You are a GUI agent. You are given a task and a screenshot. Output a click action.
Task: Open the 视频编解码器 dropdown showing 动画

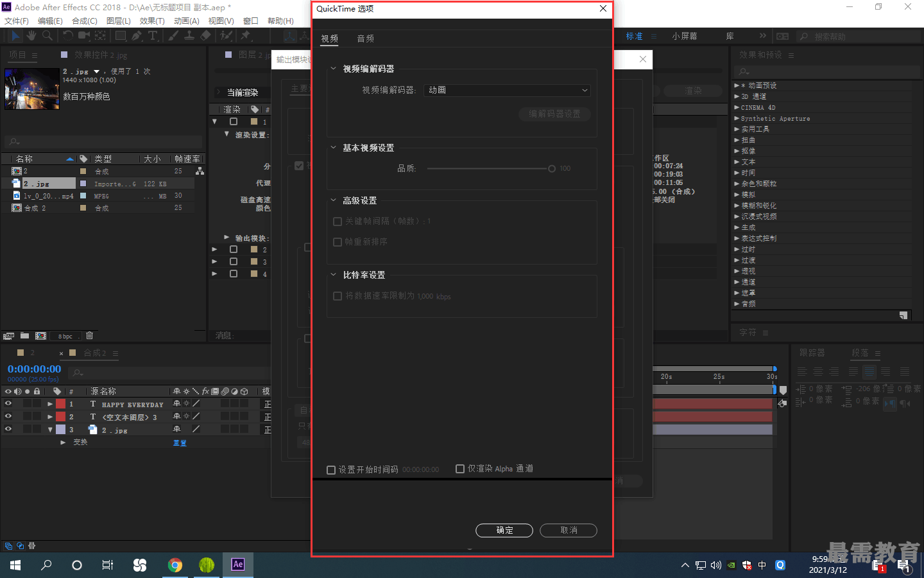click(x=507, y=91)
